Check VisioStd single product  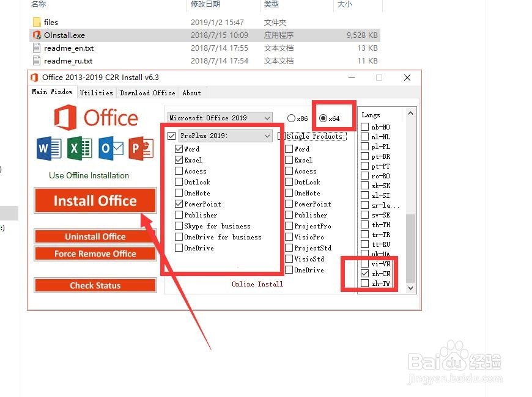289,259
